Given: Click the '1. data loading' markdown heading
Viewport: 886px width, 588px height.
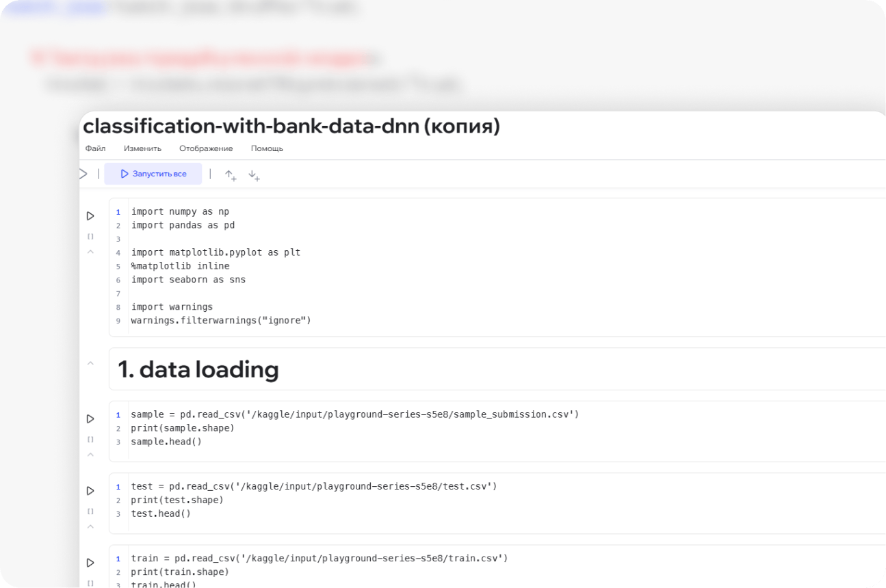Looking at the screenshot, I should click(x=198, y=370).
